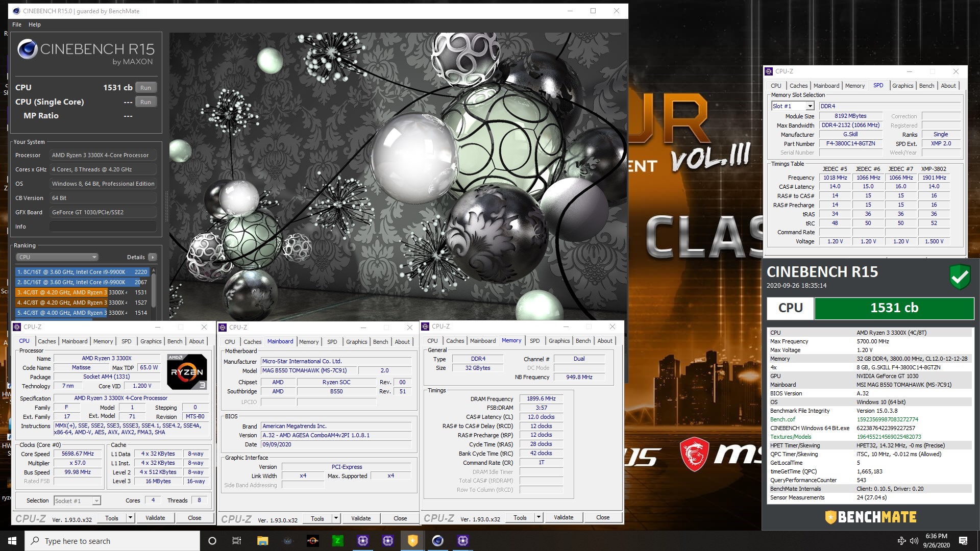
Task: Open the CPU ranking type dropdown
Action: (57, 257)
